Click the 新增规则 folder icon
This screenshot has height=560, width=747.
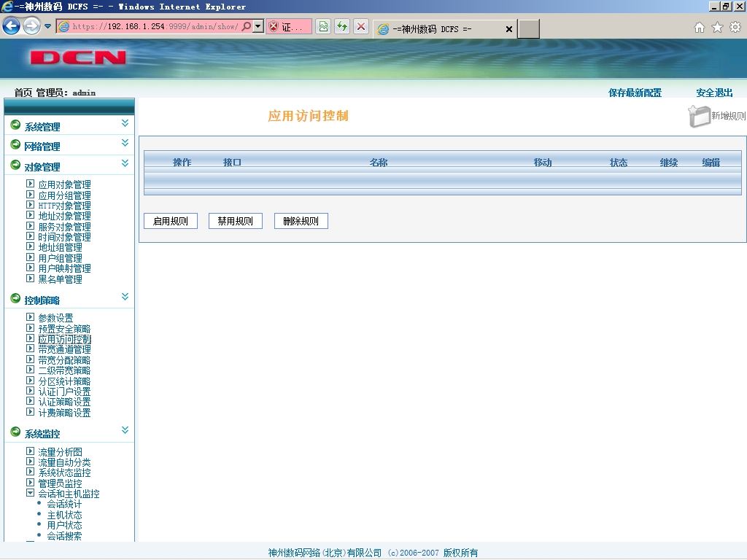pyautogui.click(x=699, y=116)
